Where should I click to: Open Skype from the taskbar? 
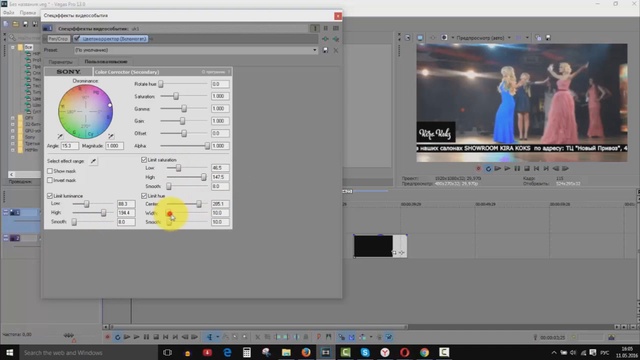click(x=365, y=352)
